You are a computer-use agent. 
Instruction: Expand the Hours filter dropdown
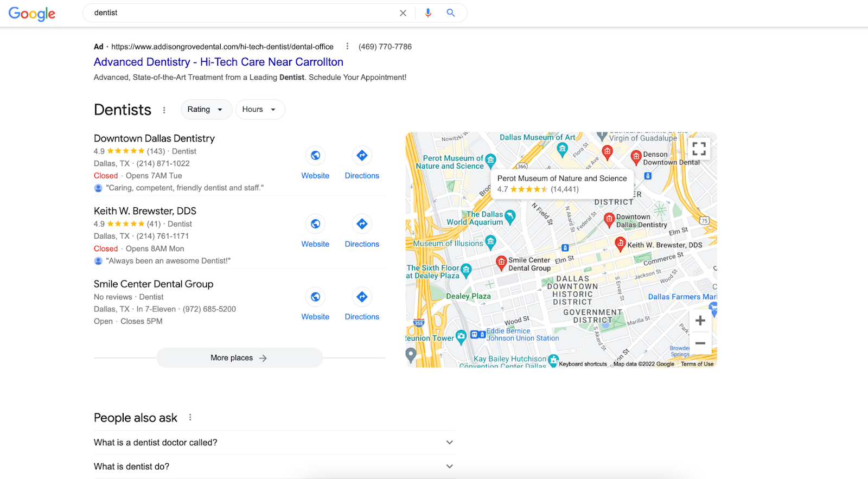coord(260,110)
